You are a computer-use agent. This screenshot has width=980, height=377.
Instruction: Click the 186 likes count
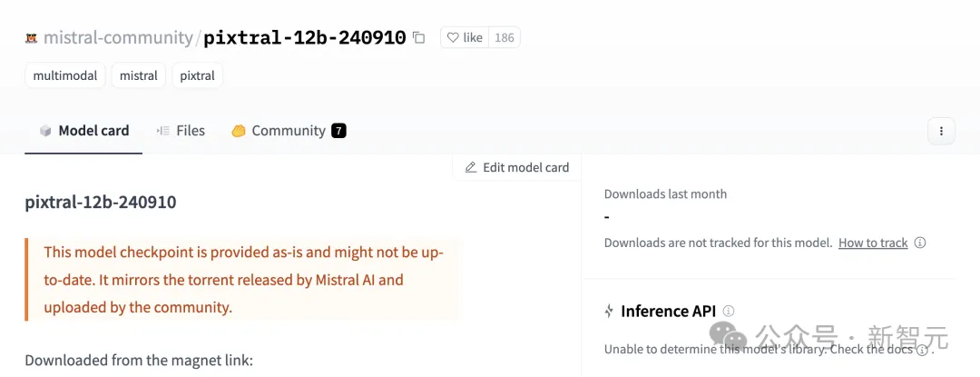[x=505, y=37]
